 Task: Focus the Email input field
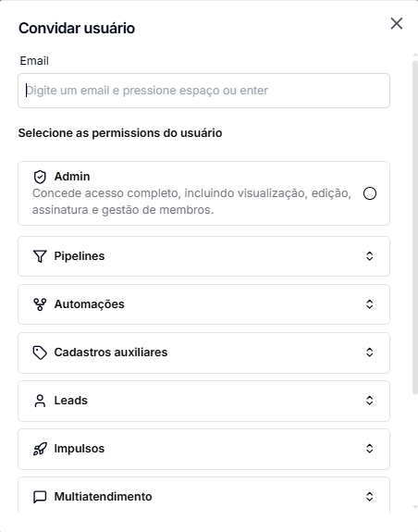point(203,91)
